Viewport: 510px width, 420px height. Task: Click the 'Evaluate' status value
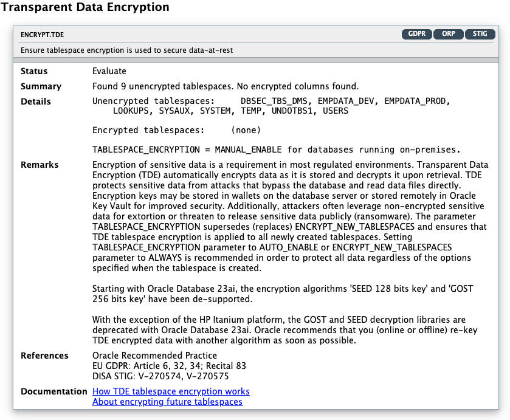coord(109,71)
